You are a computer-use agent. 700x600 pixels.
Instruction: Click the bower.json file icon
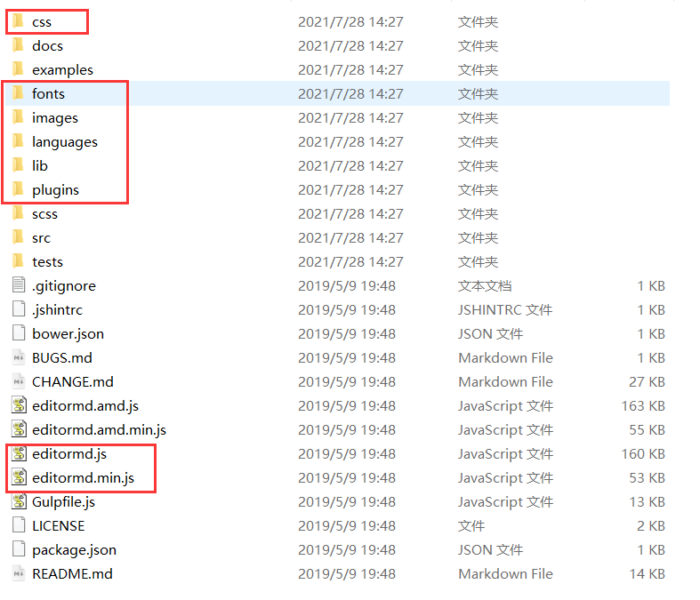click(19, 333)
